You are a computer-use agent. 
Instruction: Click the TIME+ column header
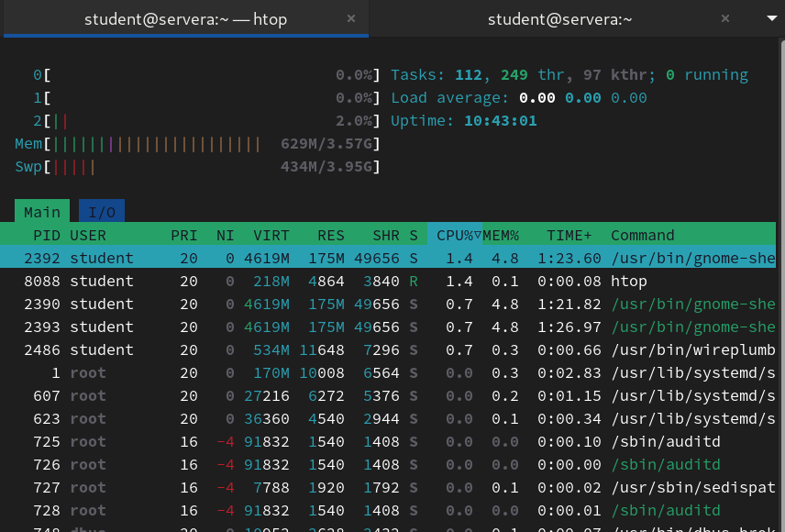point(569,235)
